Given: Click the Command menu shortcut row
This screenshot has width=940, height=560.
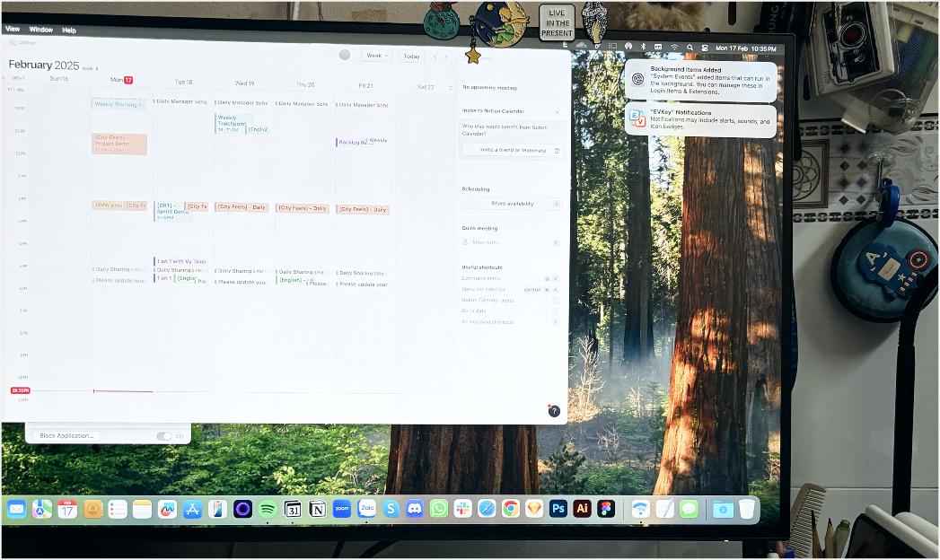Looking at the screenshot, I should (510, 278).
